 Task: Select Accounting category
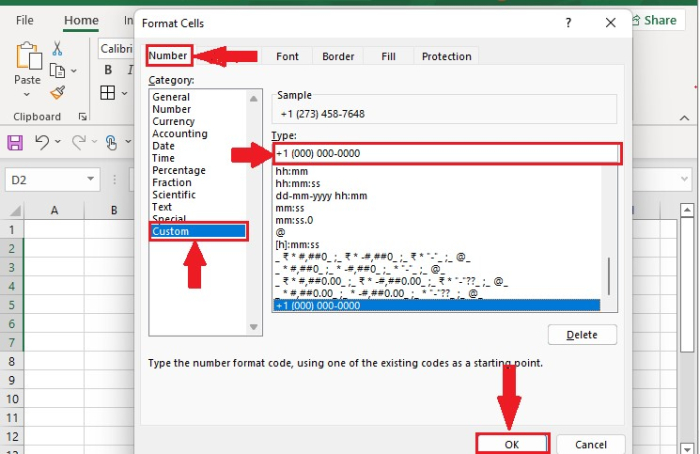tap(179, 133)
